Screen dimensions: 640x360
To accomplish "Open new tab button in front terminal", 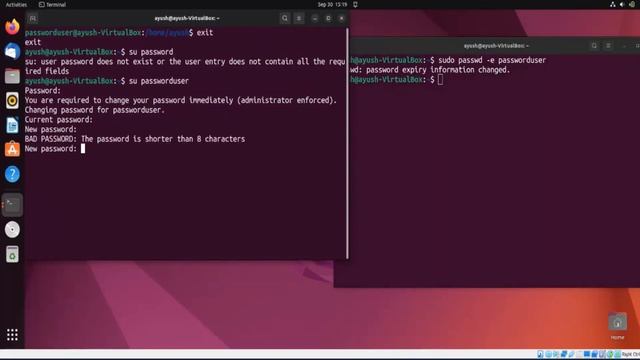I will coord(33,18).
